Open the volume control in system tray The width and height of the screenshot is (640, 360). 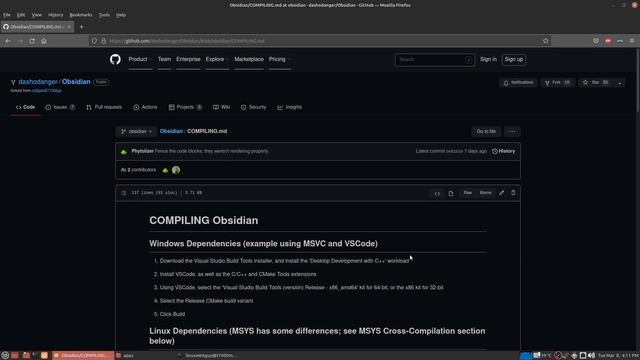591,356
